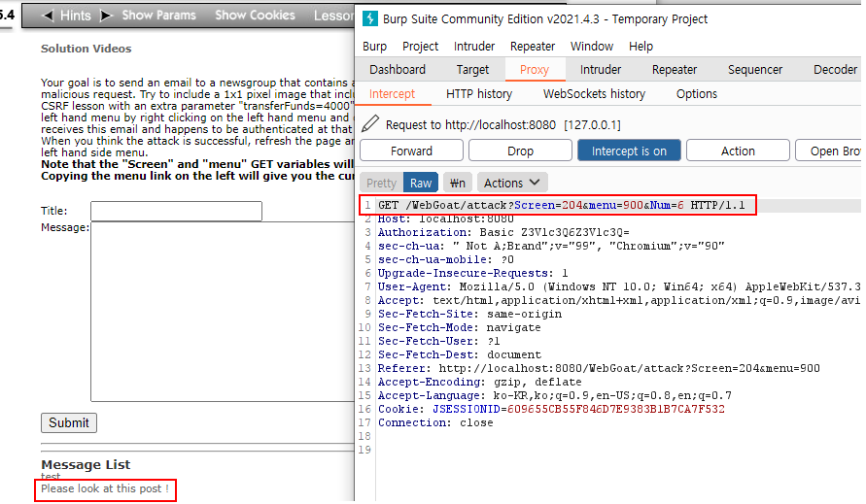
Task: Click the Accept-Language header line
Action: tap(555, 395)
